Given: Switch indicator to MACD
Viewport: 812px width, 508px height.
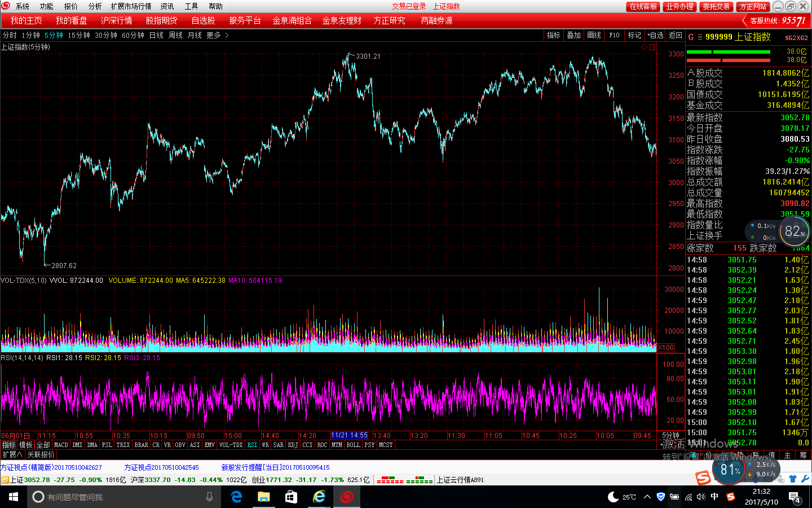Looking at the screenshot, I should click(x=61, y=445).
